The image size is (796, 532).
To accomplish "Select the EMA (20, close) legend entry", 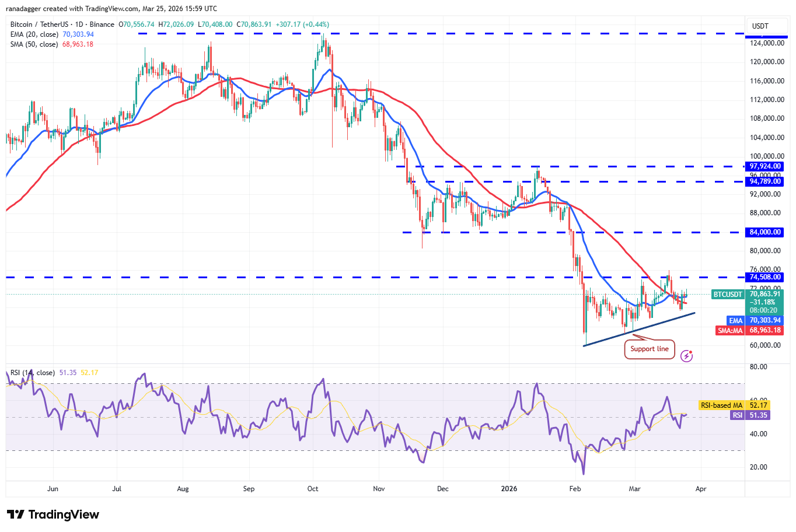I will pos(35,34).
